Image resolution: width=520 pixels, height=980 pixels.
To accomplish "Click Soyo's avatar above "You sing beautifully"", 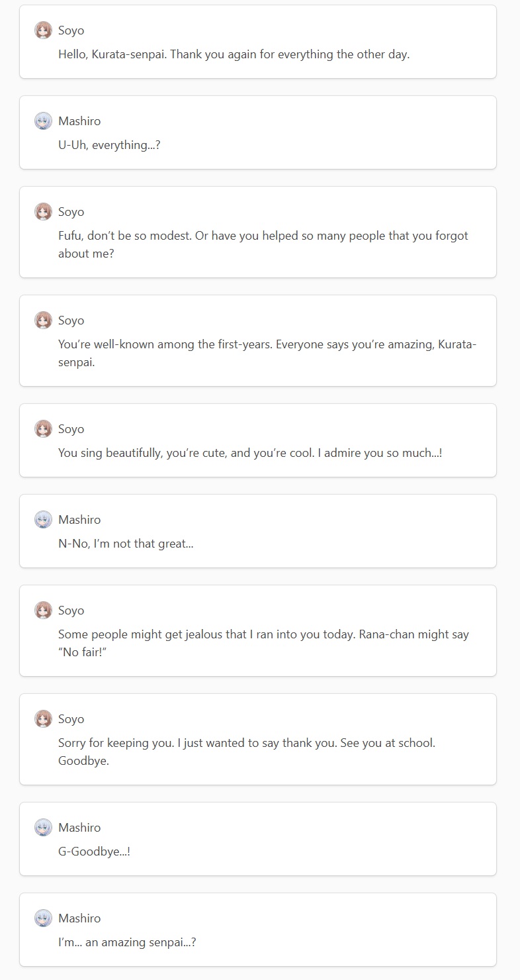I will click(43, 429).
